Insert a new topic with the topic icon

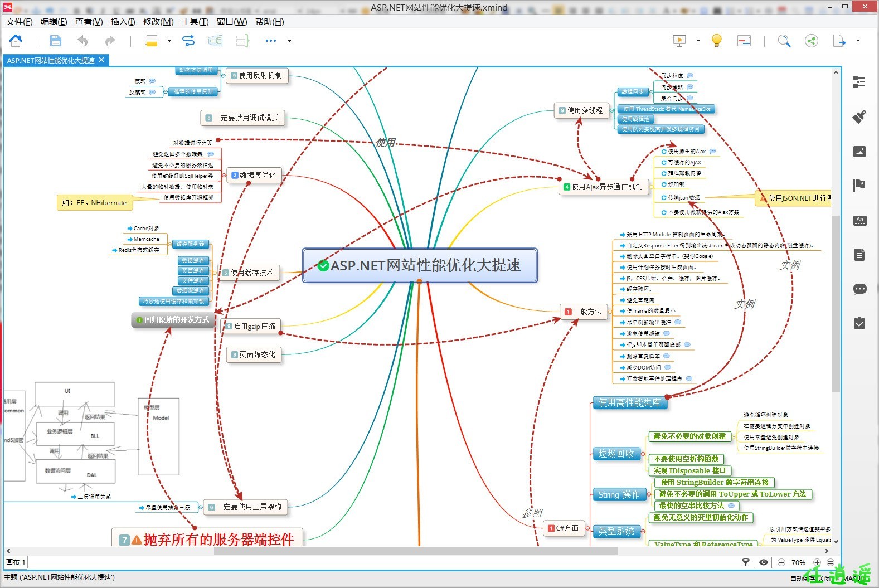[x=151, y=40]
